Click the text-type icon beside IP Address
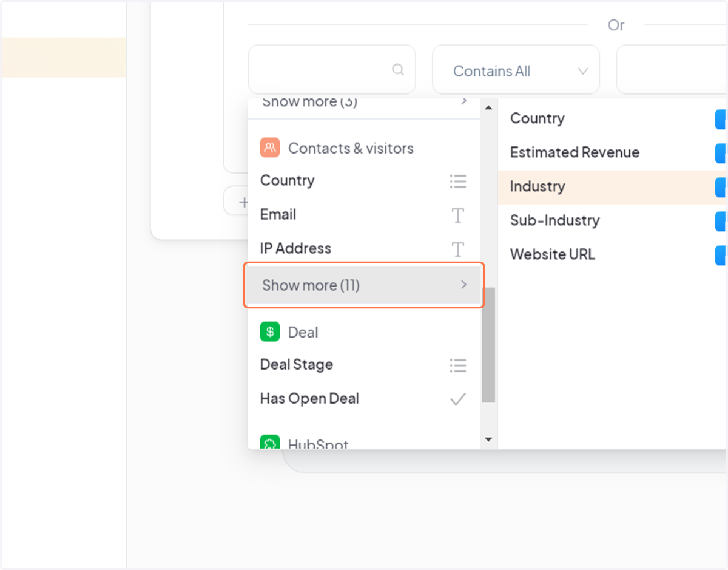Screen dimensions: 728x570 click(458, 249)
